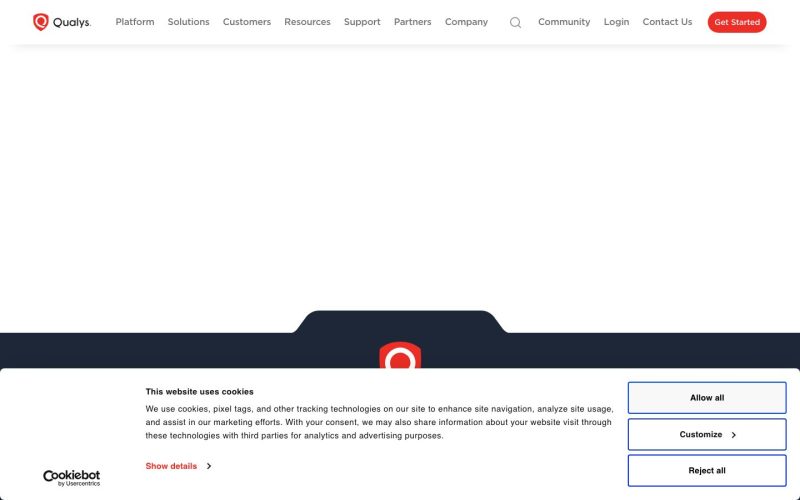Click the chevron beside Show details

(209, 466)
